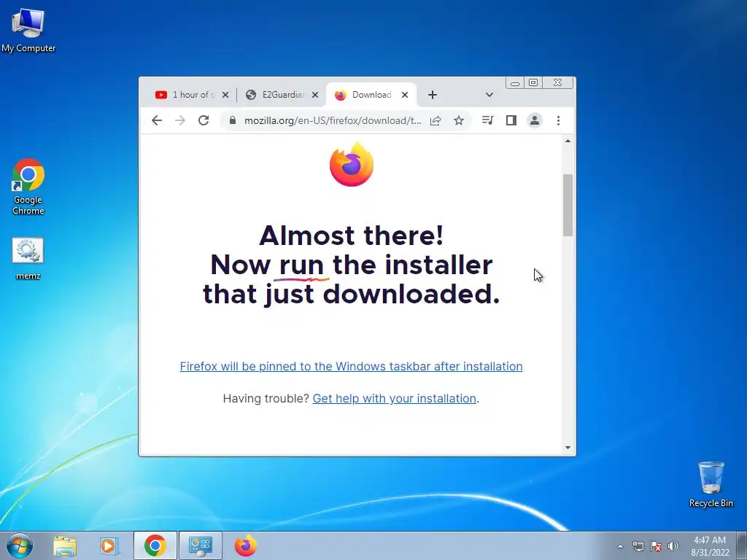Open the network tray icon
The width and height of the screenshot is (747, 560).
tap(638, 546)
